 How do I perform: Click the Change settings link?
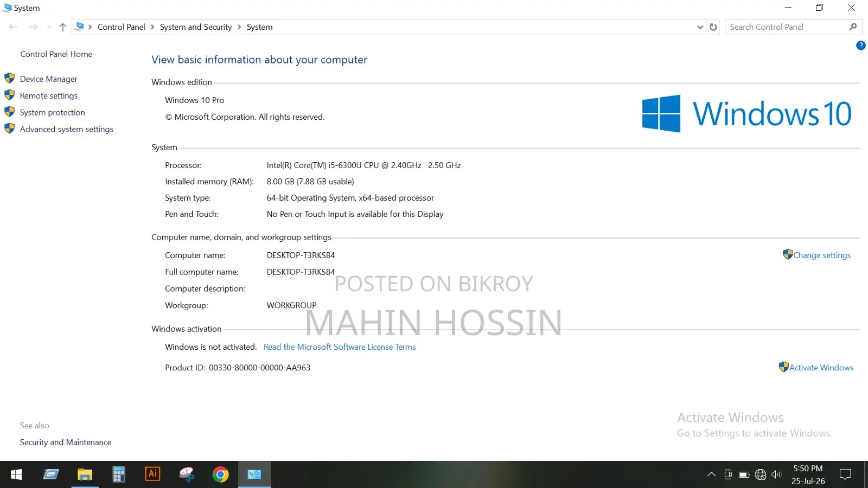click(822, 255)
